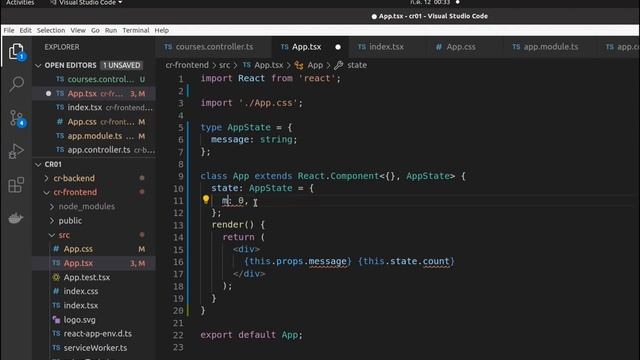Click App.tsx in the breadcrumb path
Viewport: 640px width, 360px height.
tap(268, 65)
